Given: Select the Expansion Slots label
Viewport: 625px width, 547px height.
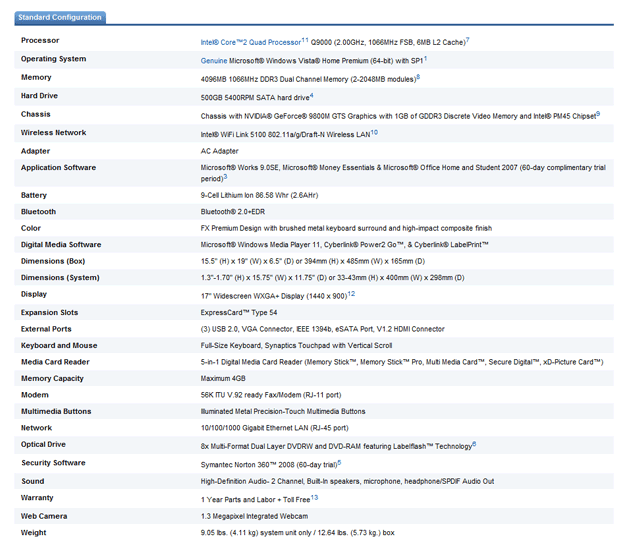Looking at the screenshot, I should pyautogui.click(x=49, y=313).
